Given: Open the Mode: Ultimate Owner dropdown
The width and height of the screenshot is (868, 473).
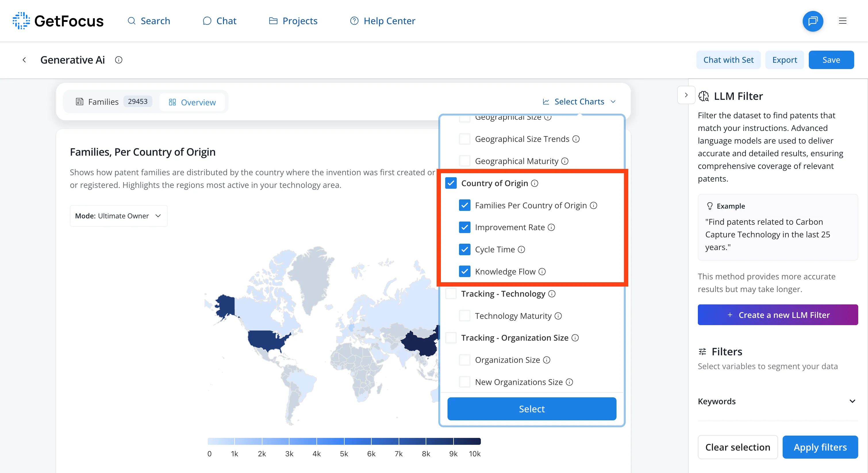Looking at the screenshot, I should pyautogui.click(x=119, y=216).
